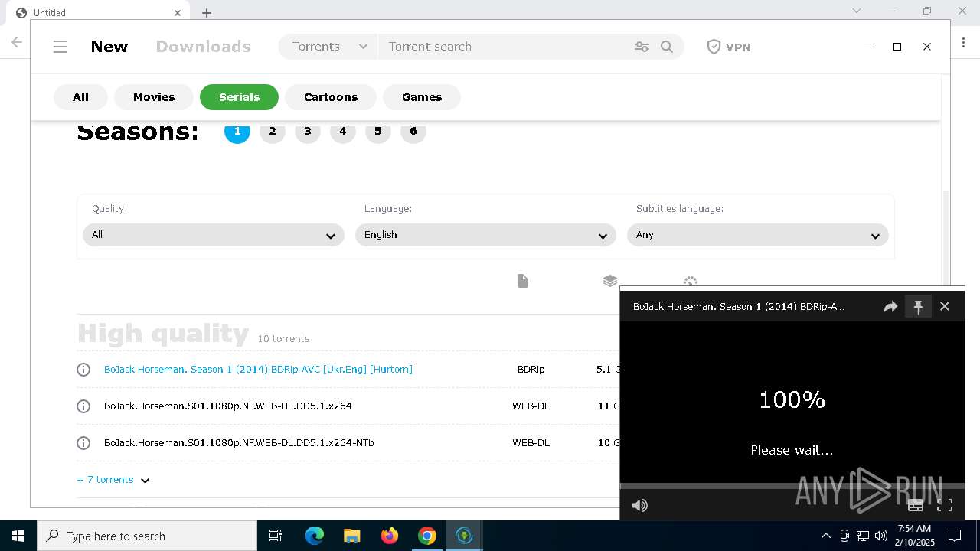
Task: Switch to the Cartoons category
Action: [331, 97]
